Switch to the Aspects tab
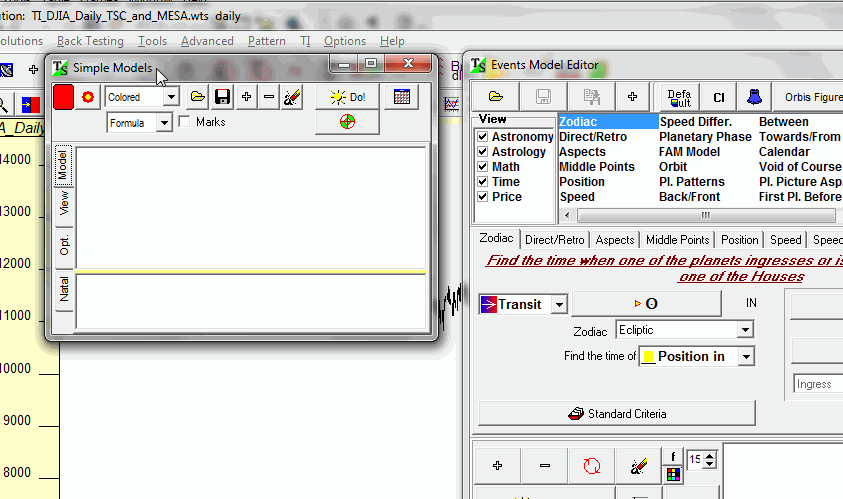The width and height of the screenshot is (843, 499). coord(615,240)
